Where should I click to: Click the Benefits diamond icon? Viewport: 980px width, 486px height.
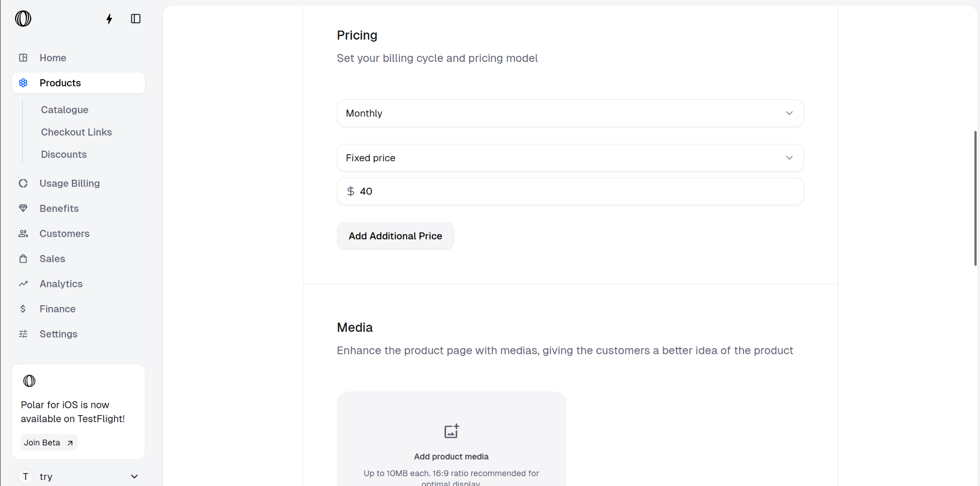pyautogui.click(x=23, y=209)
